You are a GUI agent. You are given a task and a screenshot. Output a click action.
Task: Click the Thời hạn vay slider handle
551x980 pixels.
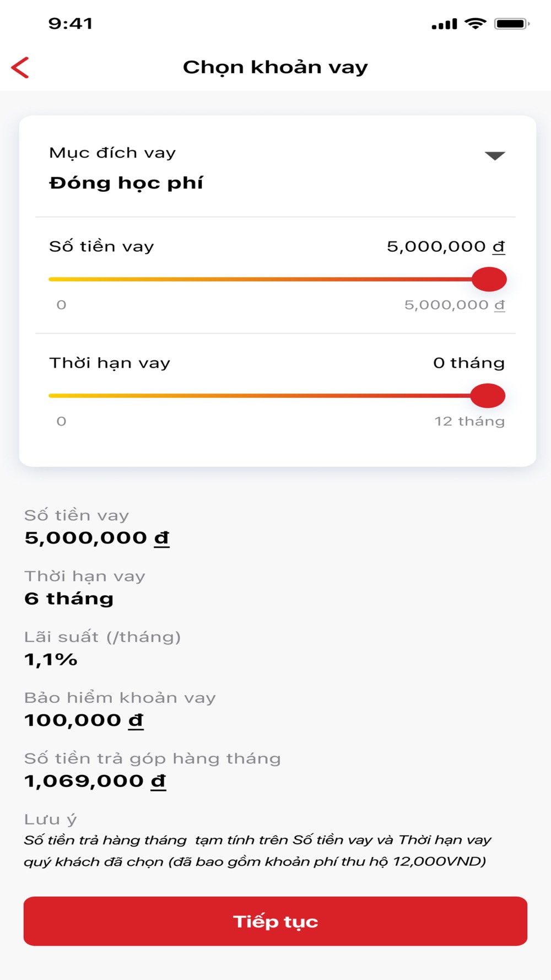coord(488,396)
